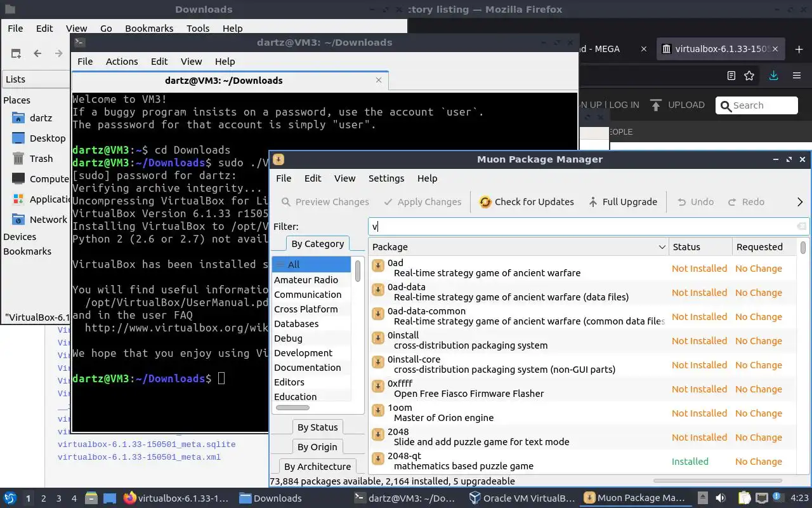Bookmark the page with the star icon
The width and height of the screenshot is (812, 508).
(x=749, y=76)
